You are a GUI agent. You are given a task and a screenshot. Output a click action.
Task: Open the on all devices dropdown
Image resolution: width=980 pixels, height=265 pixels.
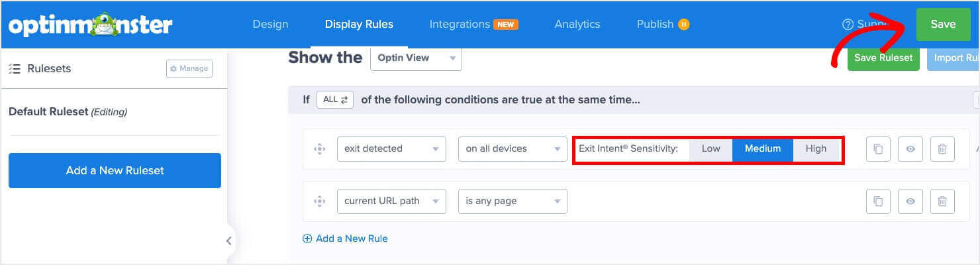(x=513, y=148)
